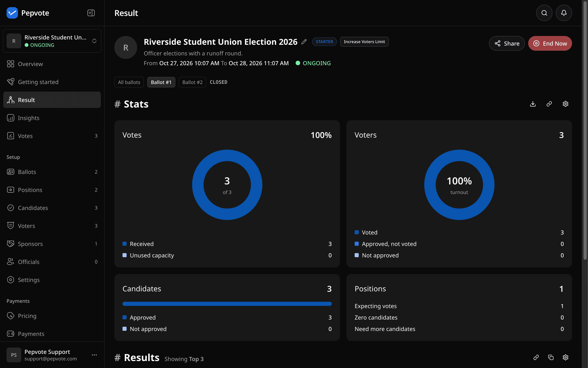Viewport: 588px width, 368px height.
Task: Open Votes in sidebar
Action: point(52,136)
